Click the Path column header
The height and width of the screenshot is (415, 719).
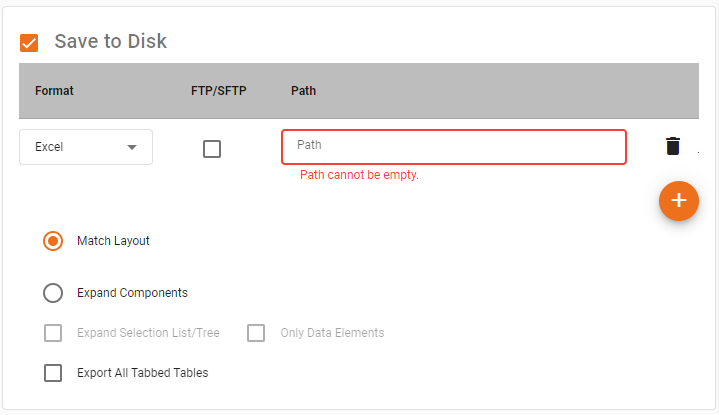pyautogui.click(x=303, y=91)
